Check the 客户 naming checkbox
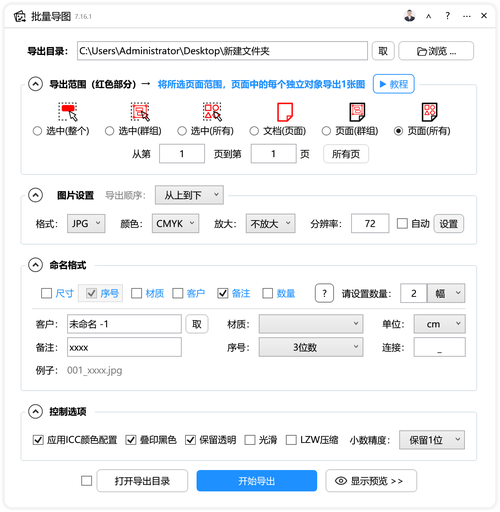The width and height of the screenshot is (500, 512). (178, 293)
